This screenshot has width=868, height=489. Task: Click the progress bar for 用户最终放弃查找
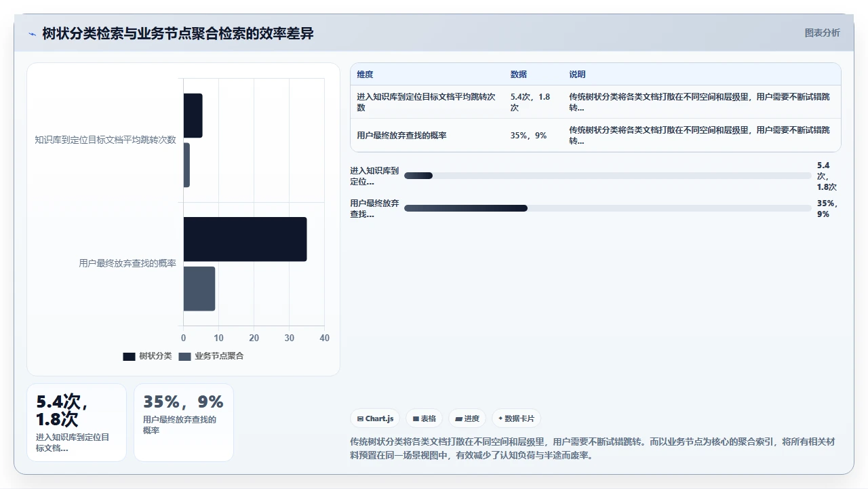(608, 208)
